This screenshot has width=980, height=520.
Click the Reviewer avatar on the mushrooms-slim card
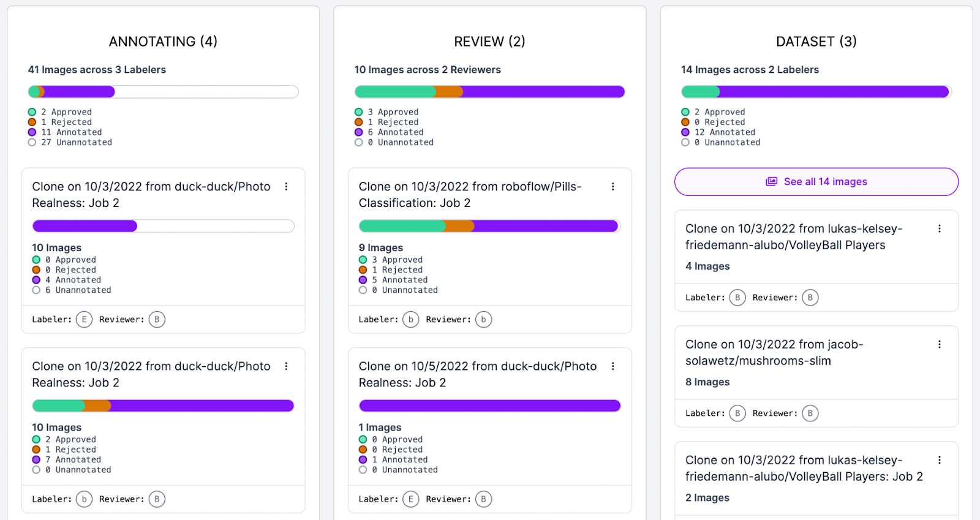810,413
